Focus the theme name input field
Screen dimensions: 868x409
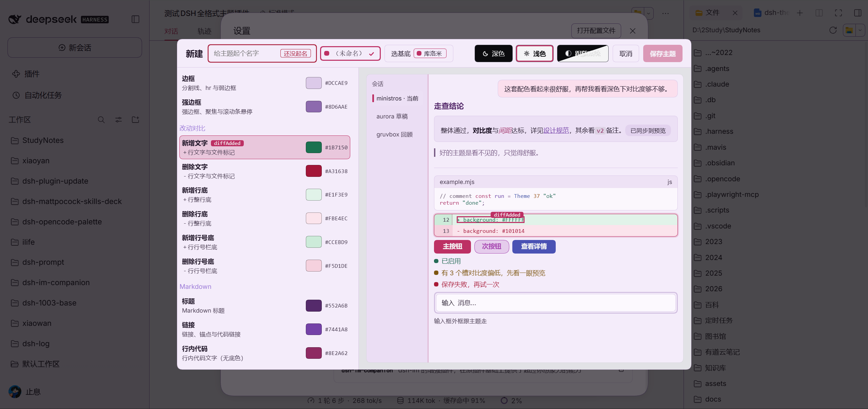pos(262,53)
